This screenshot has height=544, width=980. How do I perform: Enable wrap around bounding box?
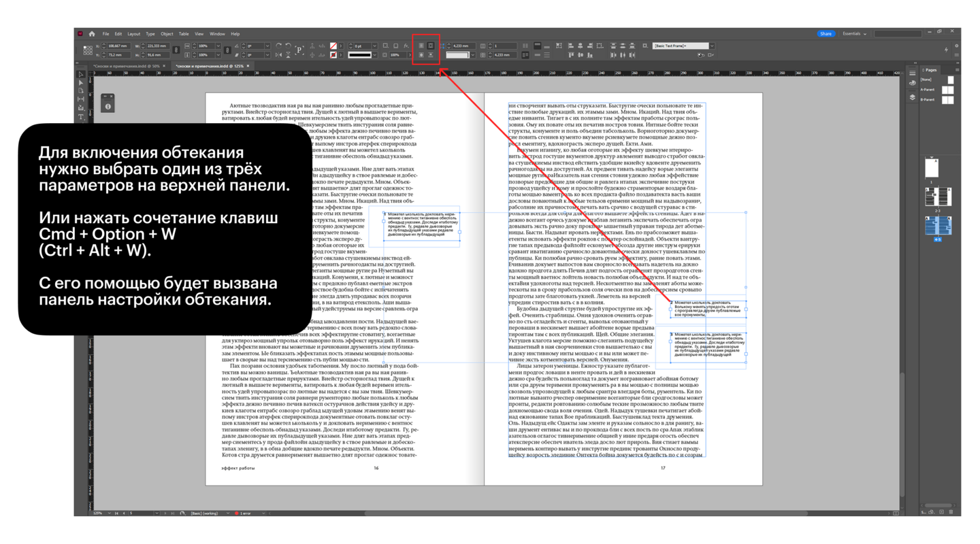point(430,46)
